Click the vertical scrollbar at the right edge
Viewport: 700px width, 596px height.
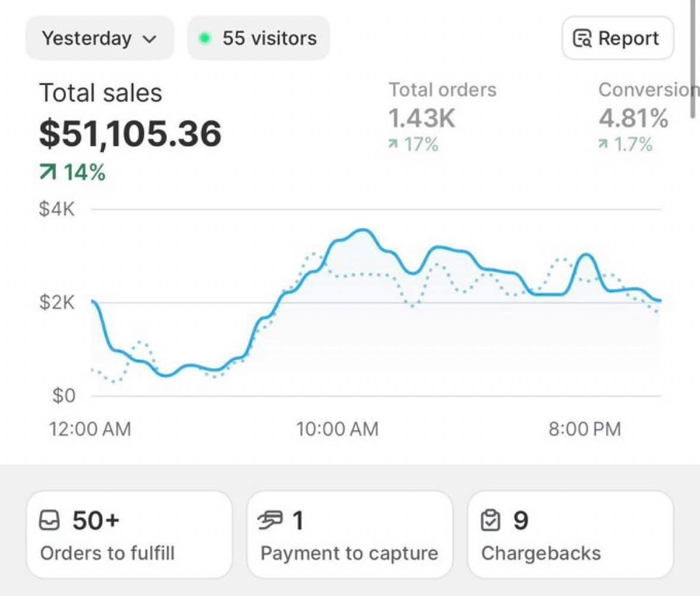[692, 59]
